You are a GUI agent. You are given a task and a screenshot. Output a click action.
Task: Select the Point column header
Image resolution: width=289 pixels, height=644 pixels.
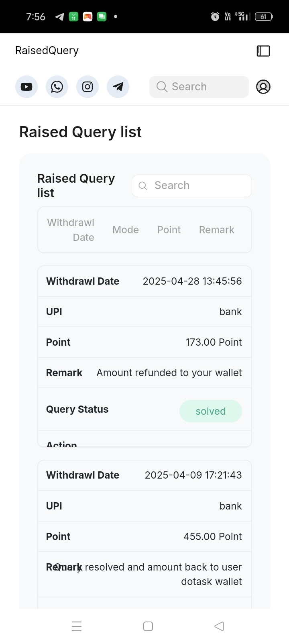pyautogui.click(x=169, y=230)
